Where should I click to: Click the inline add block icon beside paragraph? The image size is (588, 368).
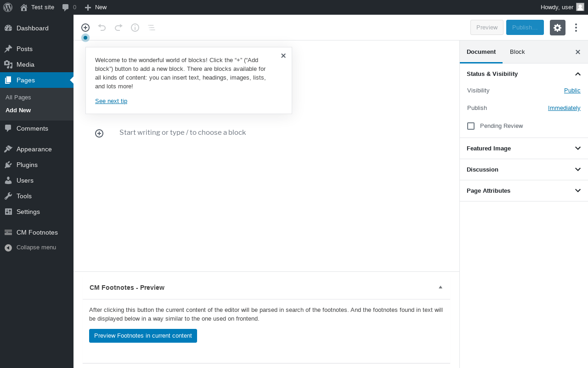[99, 133]
